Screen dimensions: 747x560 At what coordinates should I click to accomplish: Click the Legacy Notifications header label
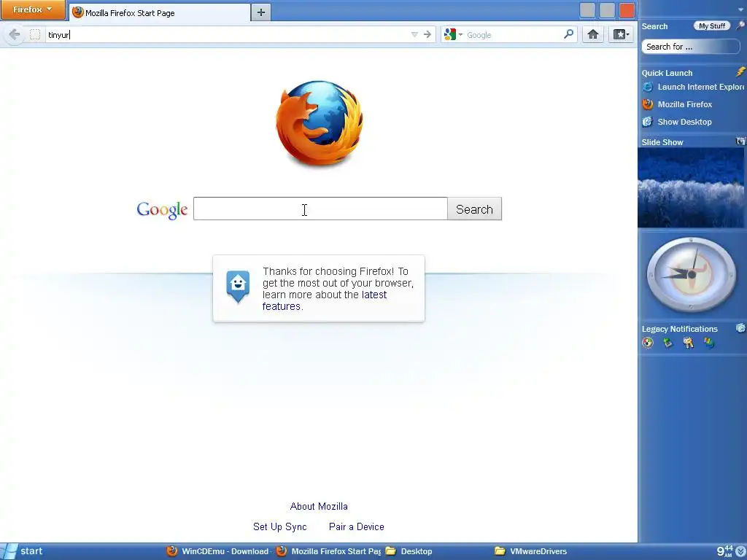(679, 329)
